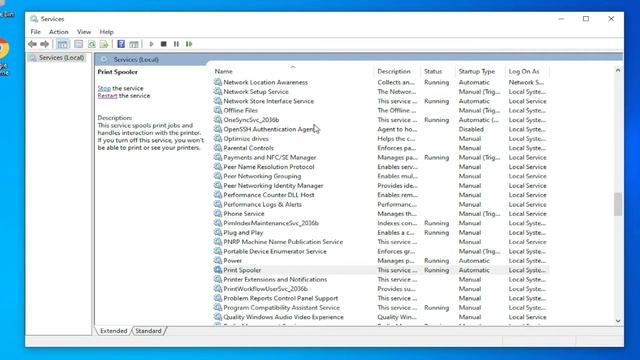Sort by the Status column header

(438, 71)
